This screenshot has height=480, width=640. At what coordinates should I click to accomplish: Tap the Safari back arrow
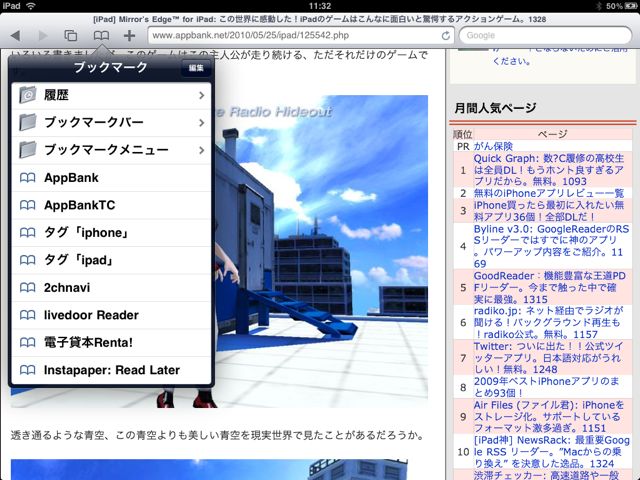pyautogui.click(x=16, y=36)
